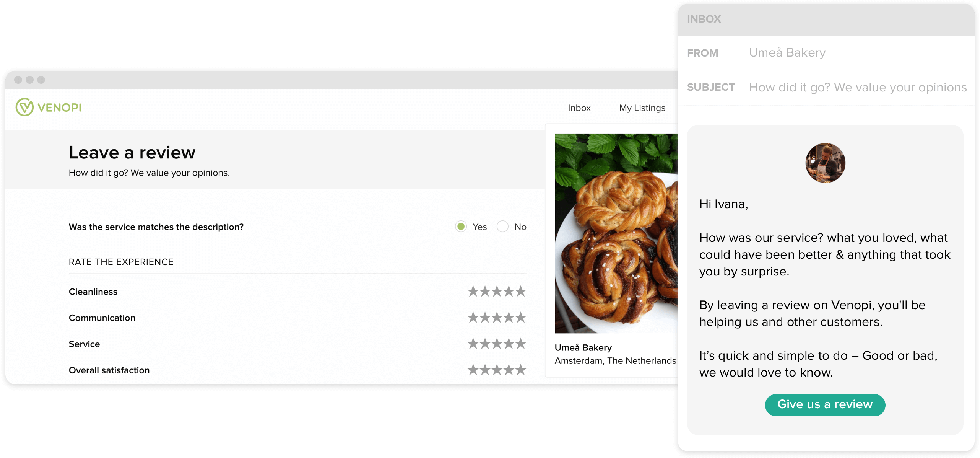The width and height of the screenshot is (980, 458).
Task: Click the Venopi logo icon
Action: [x=24, y=108]
